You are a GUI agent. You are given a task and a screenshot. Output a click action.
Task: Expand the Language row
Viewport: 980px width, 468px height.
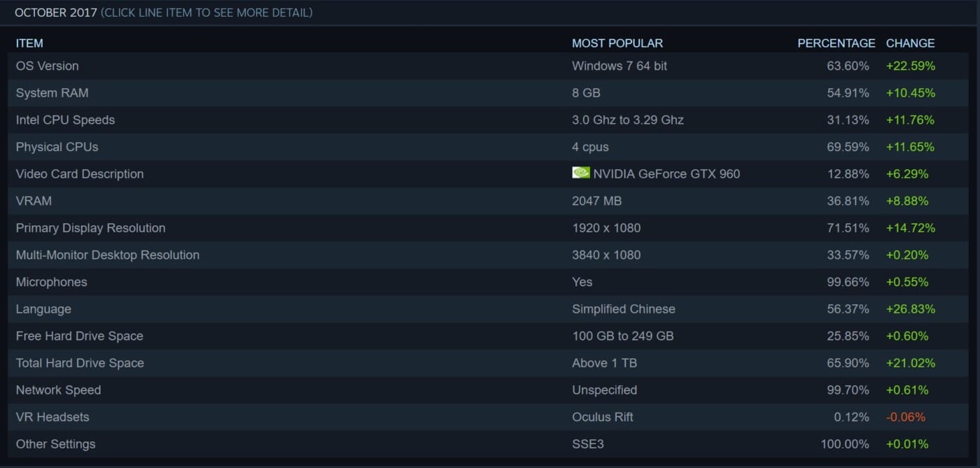coord(43,309)
